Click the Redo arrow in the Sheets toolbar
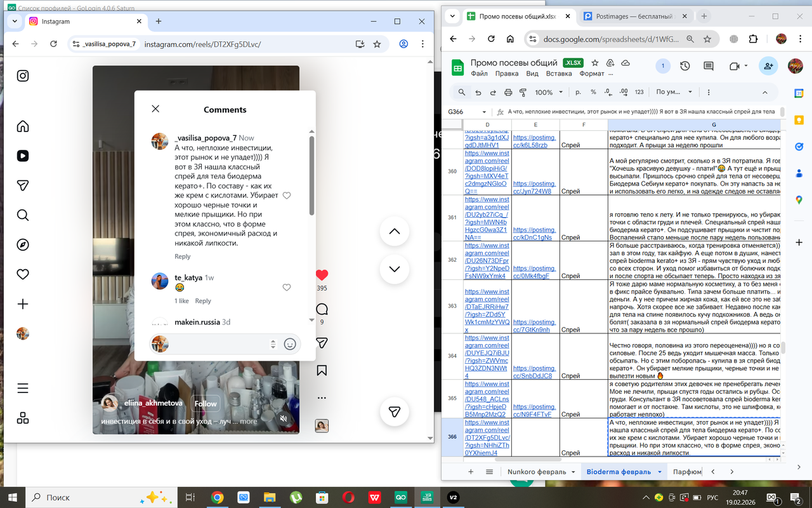This screenshot has width=812, height=508. click(x=493, y=92)
